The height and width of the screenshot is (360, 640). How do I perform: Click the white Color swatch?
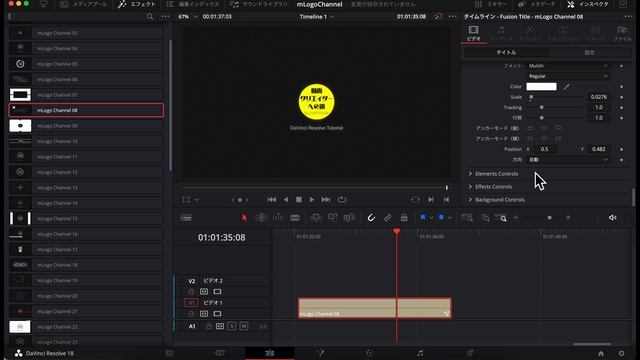click(541, 87)
